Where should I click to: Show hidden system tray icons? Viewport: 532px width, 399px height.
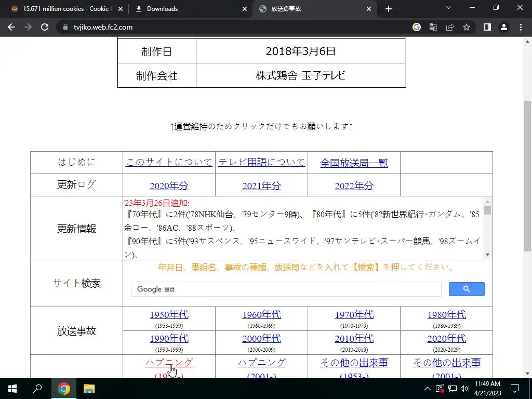click(x=428, y=389)
